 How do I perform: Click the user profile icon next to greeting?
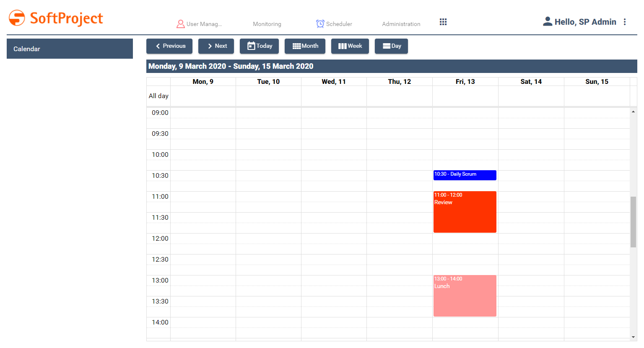coord(548,21)
